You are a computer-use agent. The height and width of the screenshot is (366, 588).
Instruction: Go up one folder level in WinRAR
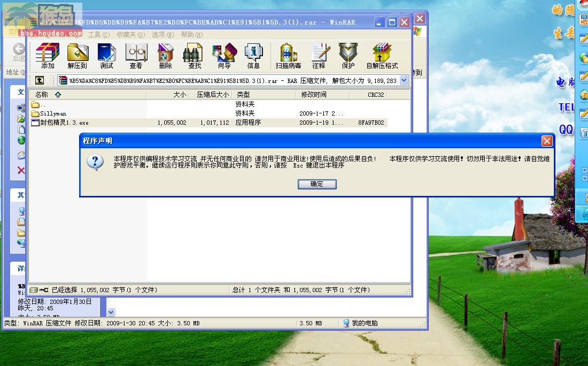tap(40, 80)
